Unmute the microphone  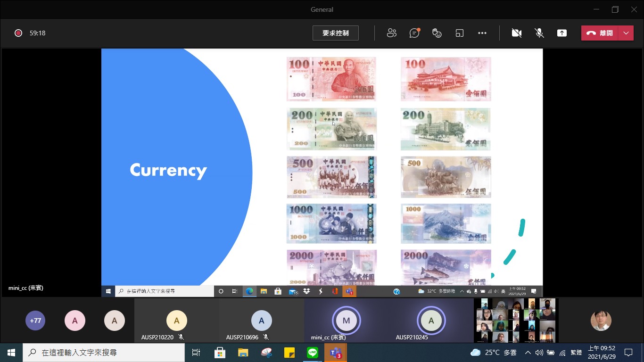[x=539, y=33]
